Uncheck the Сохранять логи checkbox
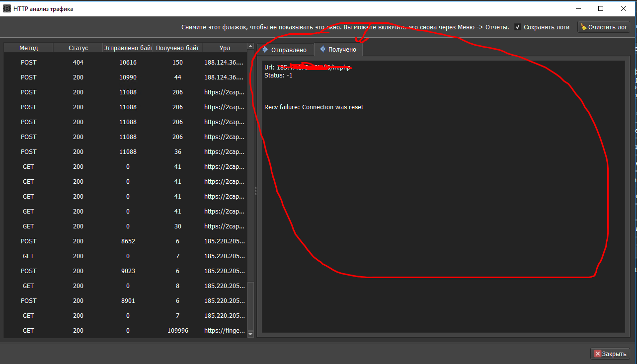Screen dimensions: 637x364 [x=517, y=27]
